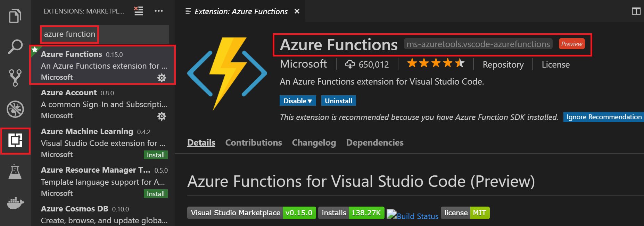Clear extensions search results
The image size is (644, 226).
coord(139,11)
